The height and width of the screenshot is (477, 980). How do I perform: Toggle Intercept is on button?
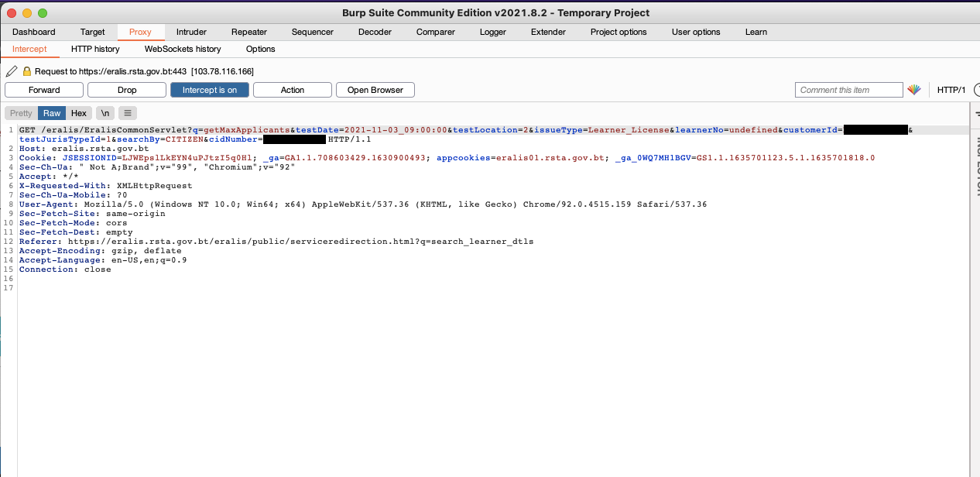[210, 90]
